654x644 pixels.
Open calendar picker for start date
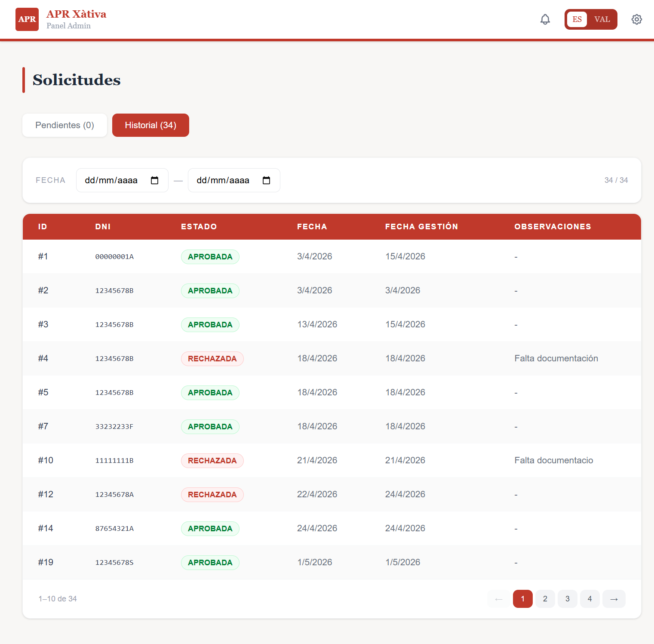[x=155, y=180]
